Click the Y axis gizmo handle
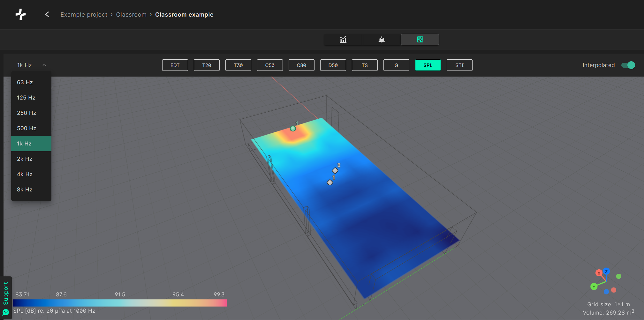Image resolution: width=644 pixels, height=320 pixels. (x=594, y=287)
